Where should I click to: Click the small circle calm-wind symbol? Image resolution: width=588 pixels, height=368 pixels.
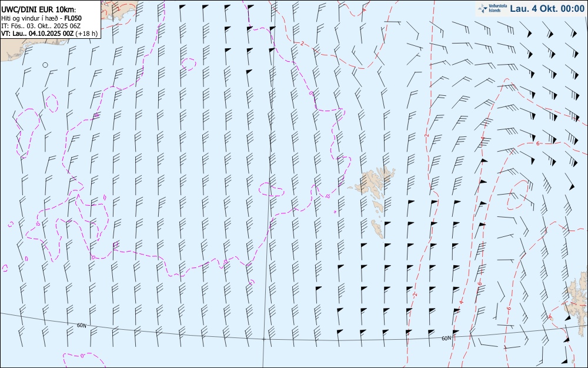[45, 65]
